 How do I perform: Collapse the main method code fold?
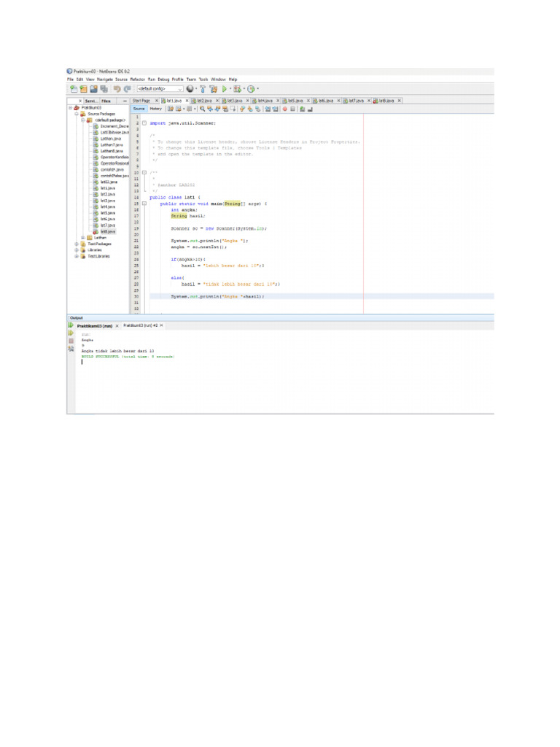click(x=144, y=204)
